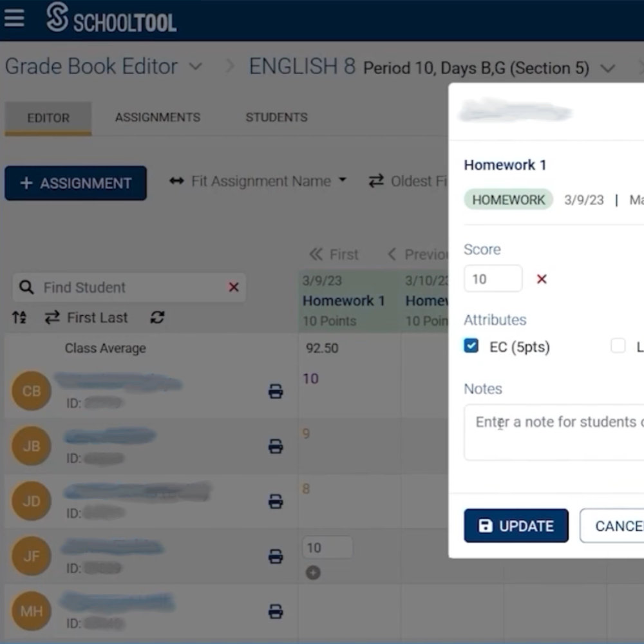This screenshot has height=644, width=644.
Task: Uncheck the EC (5pts) attribute
Action: (471, 346)
